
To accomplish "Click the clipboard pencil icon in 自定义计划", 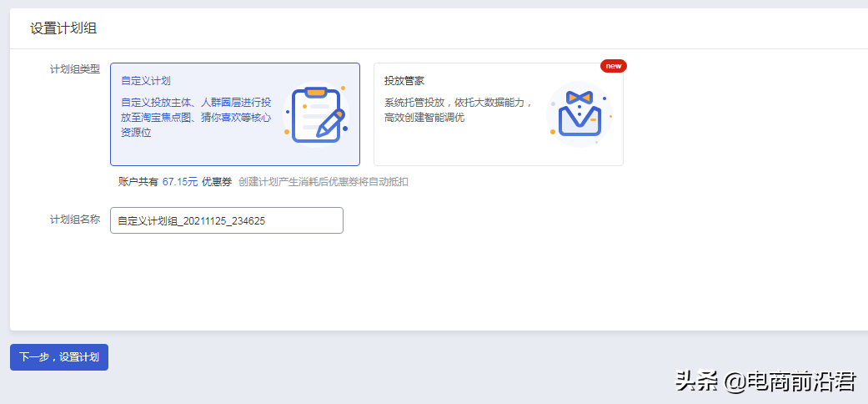I will [316, 114].
